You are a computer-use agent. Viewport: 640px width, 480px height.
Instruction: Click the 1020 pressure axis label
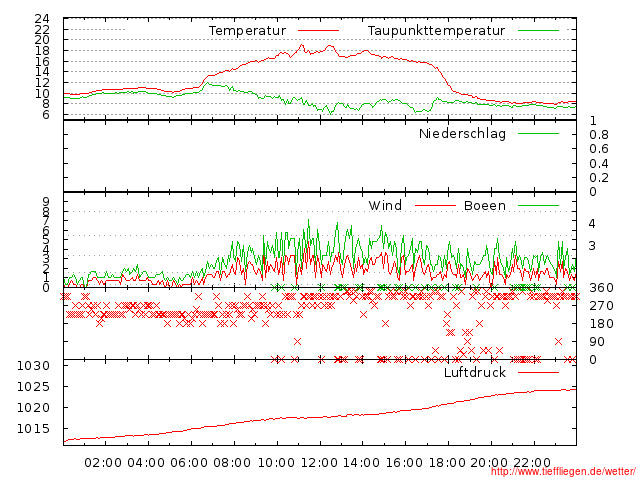point(33,407)
